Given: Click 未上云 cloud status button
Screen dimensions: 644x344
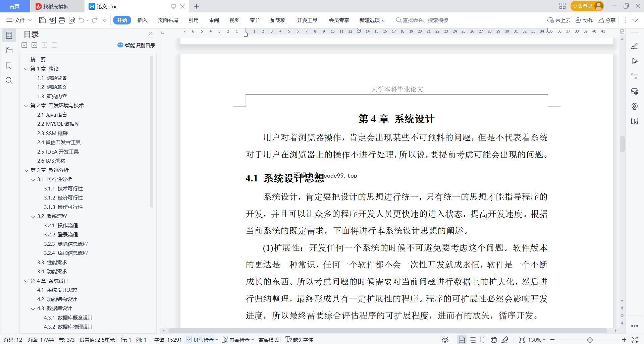Looking at the screenshot, I should pos(559,20).
